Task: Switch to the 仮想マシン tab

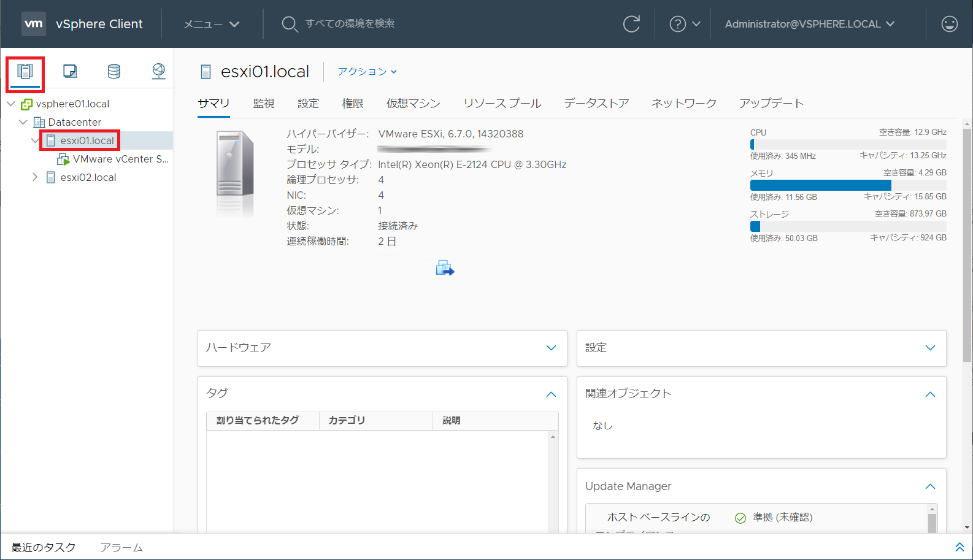Action: click(413, 103)
